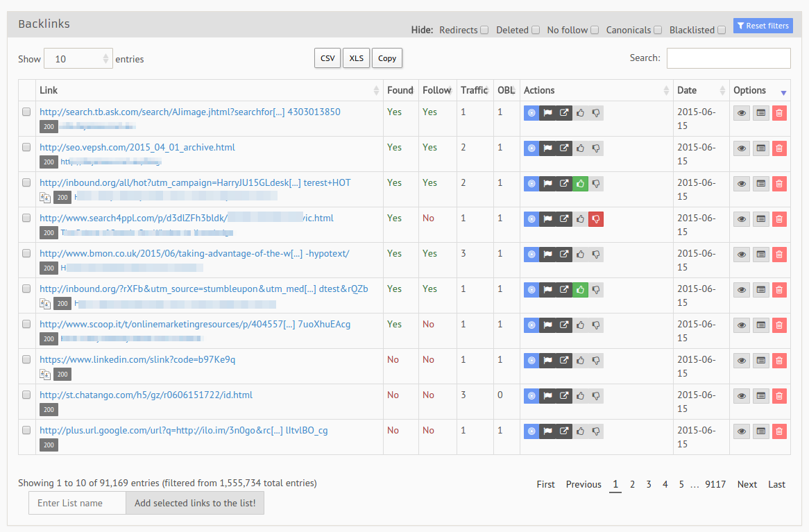Viewport: 809px width, 532px height.
Task: Click eye icon for plus.url.google.com row
Action: (x=742, y=431)
